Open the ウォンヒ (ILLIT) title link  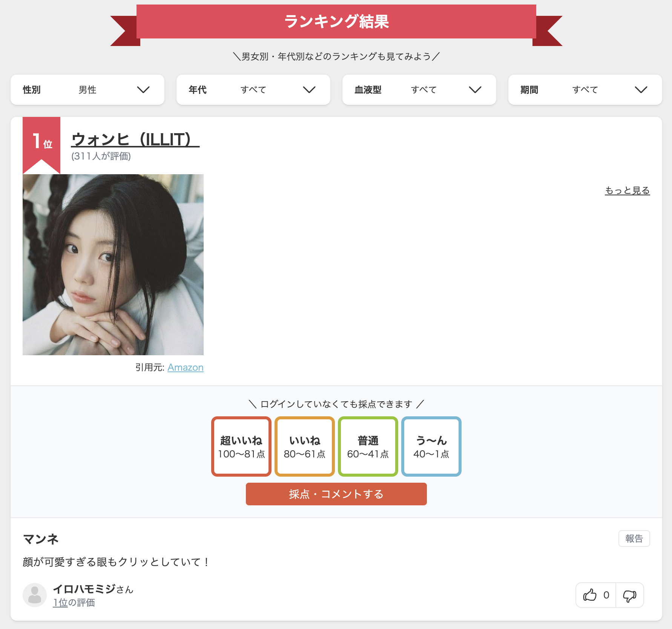pos(135,140)
